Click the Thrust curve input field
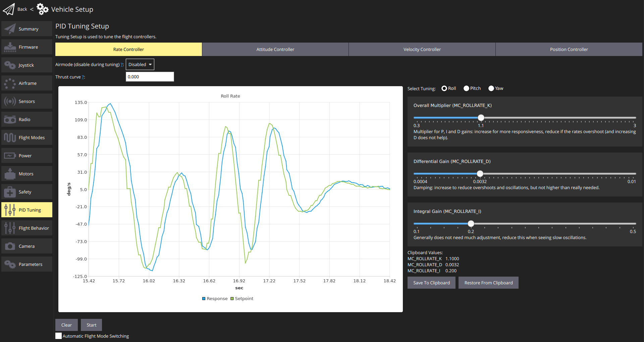Image resolution: width=644 pixels, height=342 pixels. tap(150, 77)
